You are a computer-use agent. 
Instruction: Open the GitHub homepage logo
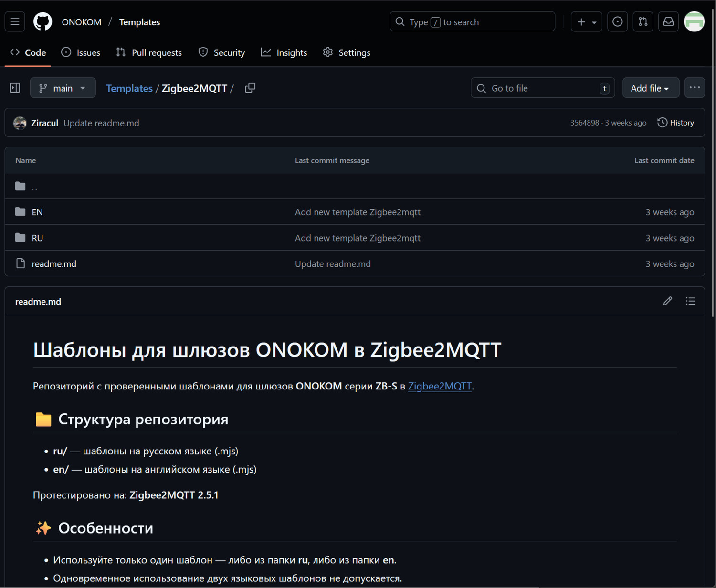pyautogui.click(x=42, y=22)
